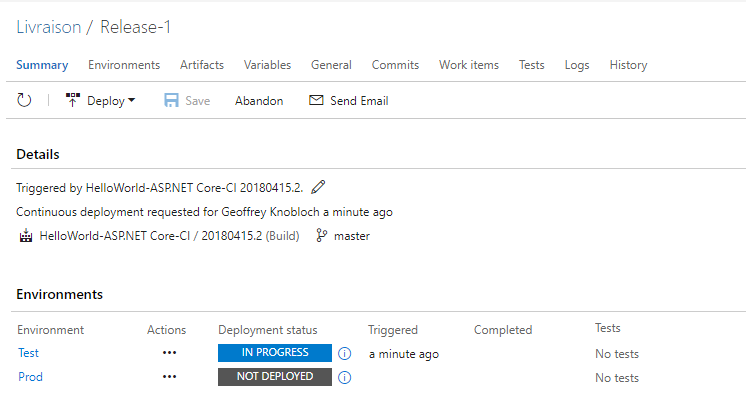Click the build artifact icon beside HelloWorld-ASP.NET Core-CI
The height and width of the screenshot is (414, 746).
[x=26, y=236]
